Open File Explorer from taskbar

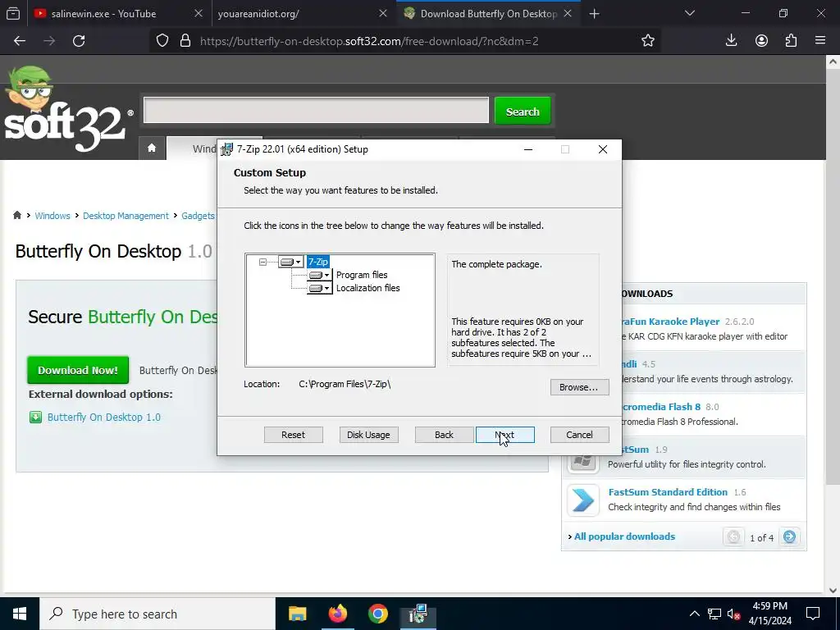[x=297, y=614]
